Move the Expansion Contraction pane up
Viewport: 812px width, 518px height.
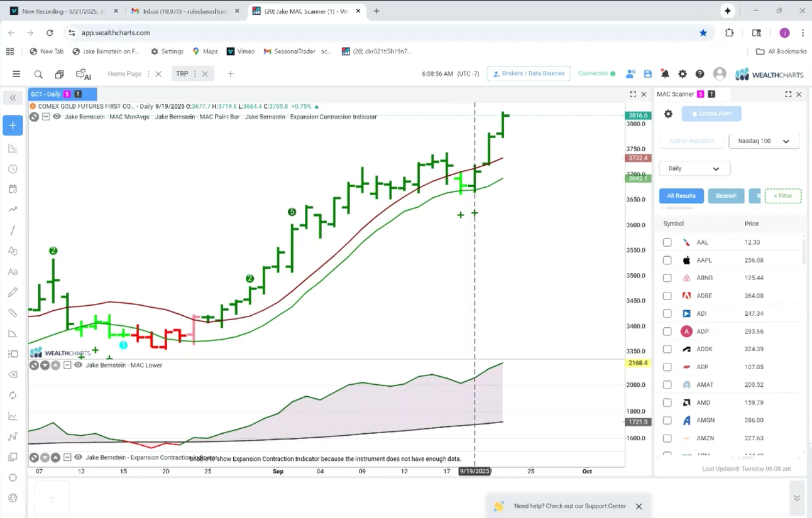click(x=55, y=458)
